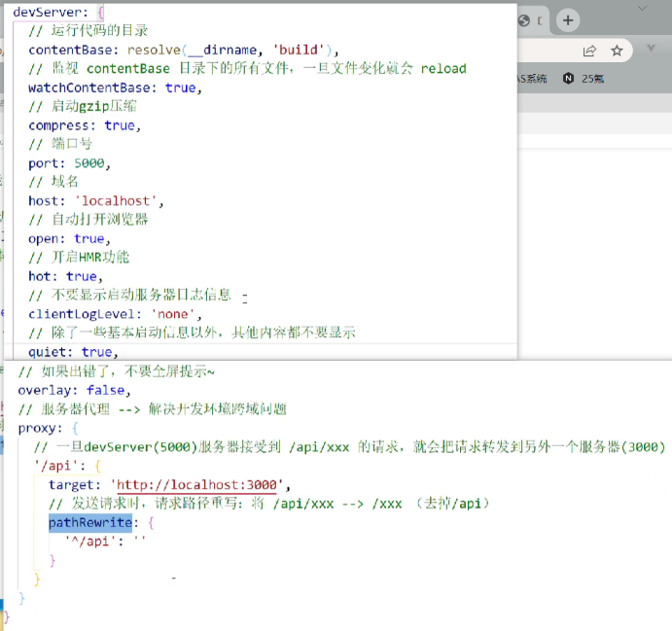Click the globe tab icon in the browser
672x631 pixels.
click(524, 20)
